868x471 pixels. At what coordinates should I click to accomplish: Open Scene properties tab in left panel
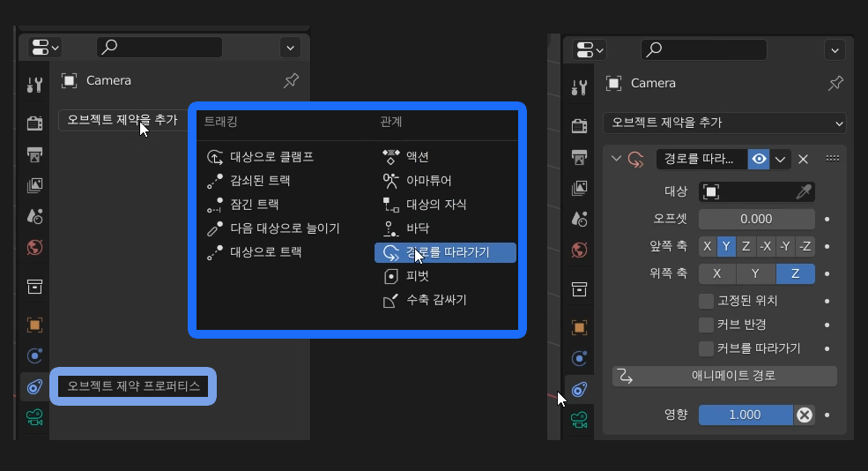tap(34, 216)
